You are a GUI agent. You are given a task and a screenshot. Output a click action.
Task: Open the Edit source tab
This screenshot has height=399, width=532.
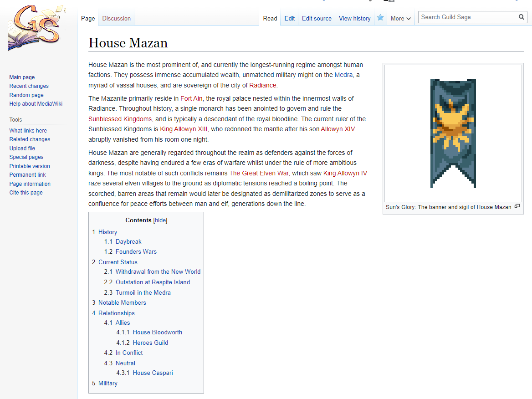pos(317,18)
